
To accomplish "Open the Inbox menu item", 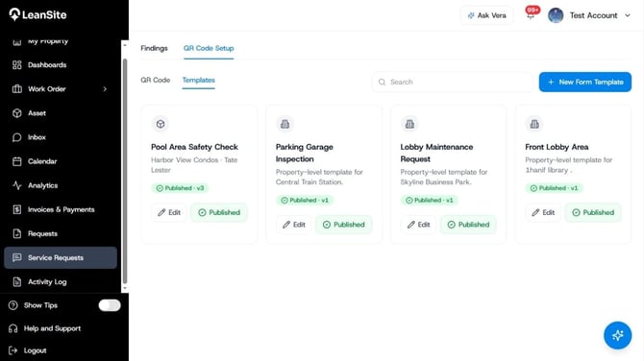I will 61,137.
